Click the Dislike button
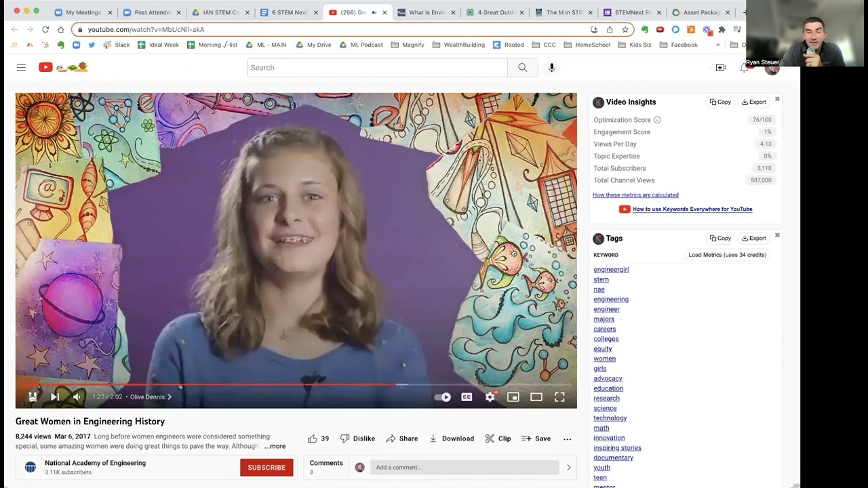This screenshot has height=488, width=868. [357, 439]
